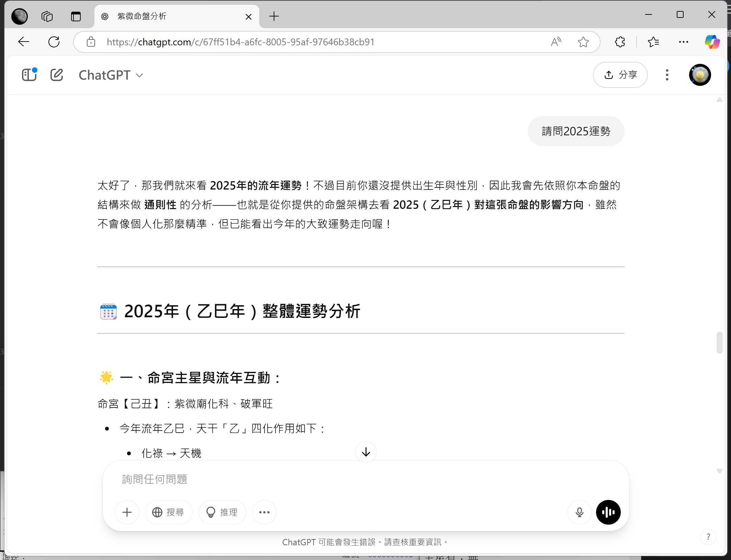Toggle the 推理 reasoning option
Viewport: 731px width, 560px height.
pos(222,512)
